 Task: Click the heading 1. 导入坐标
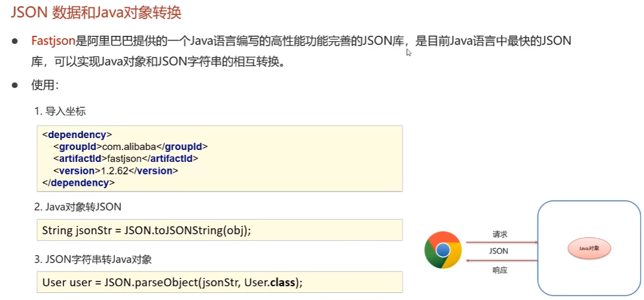60,112
